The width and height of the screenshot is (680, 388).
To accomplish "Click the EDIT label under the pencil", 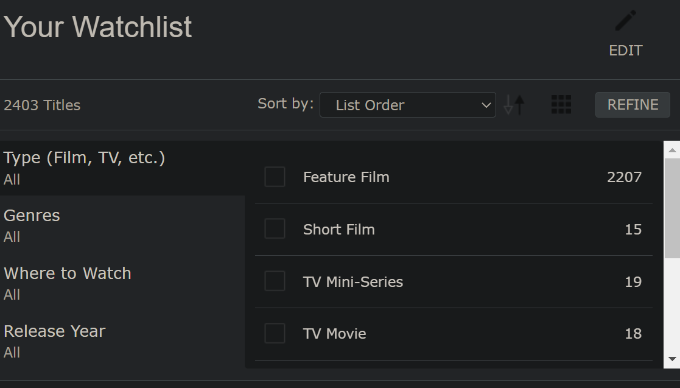I will (625, 51).
